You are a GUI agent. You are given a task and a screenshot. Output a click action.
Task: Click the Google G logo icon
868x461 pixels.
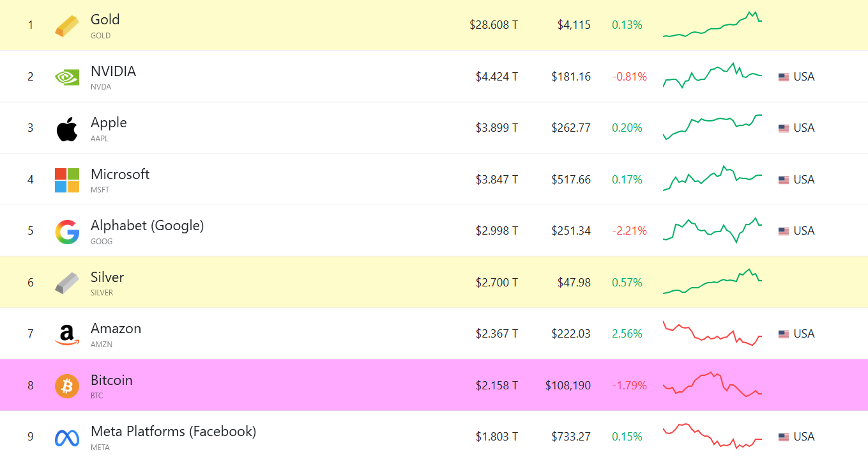coord(67,231)
